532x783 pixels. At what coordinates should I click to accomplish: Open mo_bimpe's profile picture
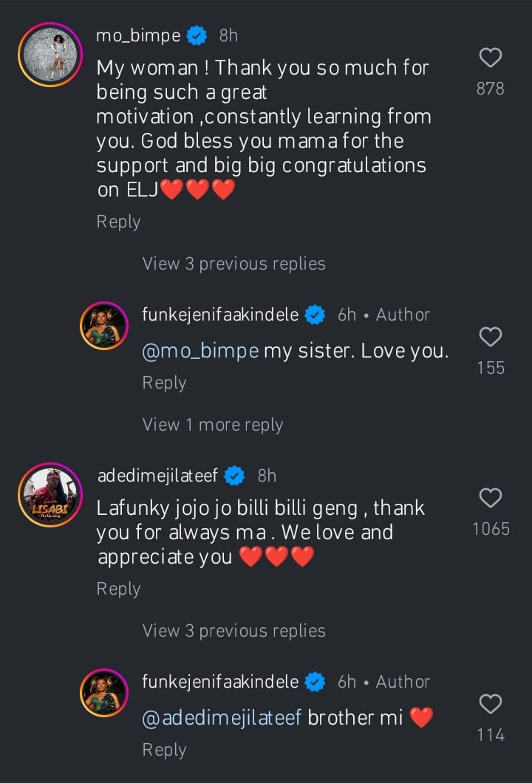pos(50,56)
